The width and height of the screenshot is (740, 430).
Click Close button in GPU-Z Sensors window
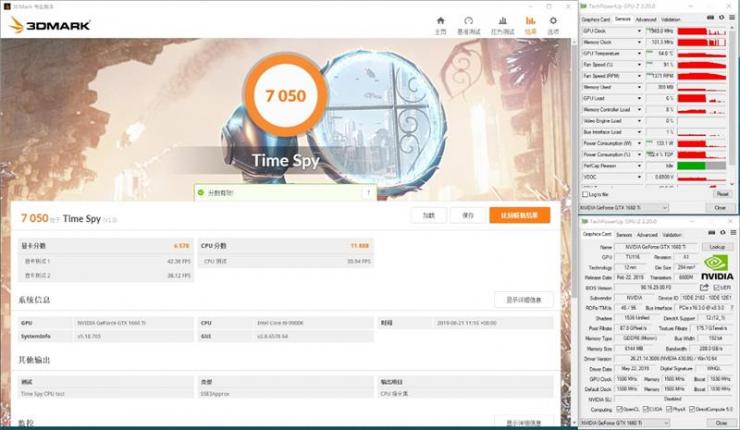tap(720, 208)
